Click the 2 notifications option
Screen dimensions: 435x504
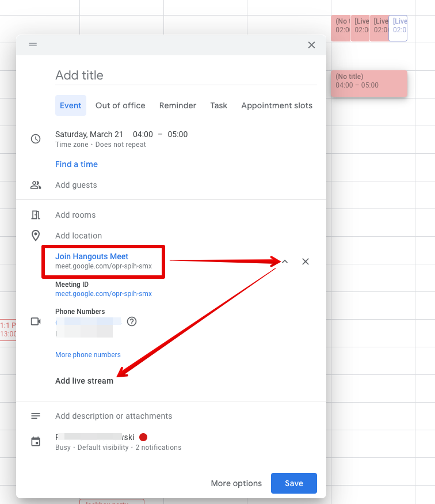pos(158,448)
